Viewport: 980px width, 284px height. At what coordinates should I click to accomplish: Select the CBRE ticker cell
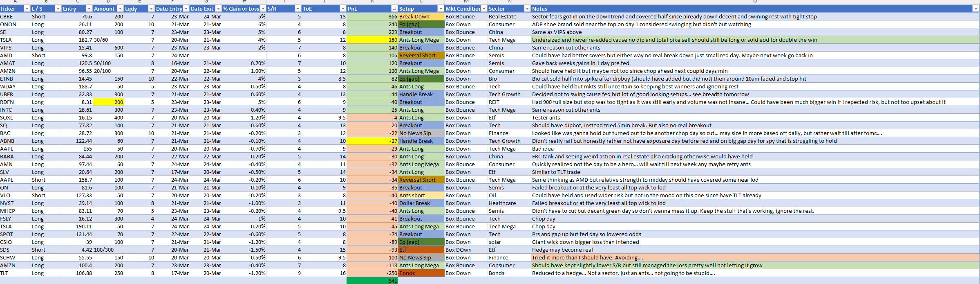15,16
